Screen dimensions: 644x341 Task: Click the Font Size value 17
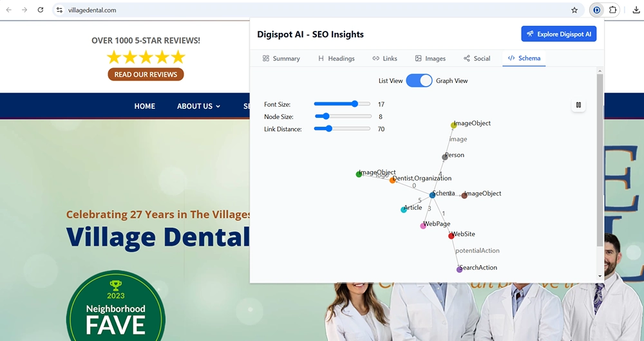tap(381, 104)
